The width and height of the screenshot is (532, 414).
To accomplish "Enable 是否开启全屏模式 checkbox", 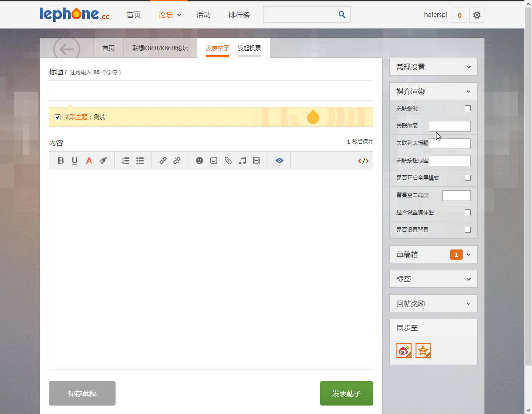I will 468,178.
